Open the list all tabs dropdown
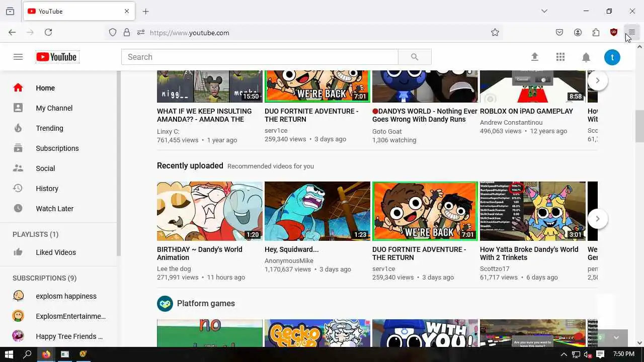Image resolution: width=644 pixels, height=362 pixels. coord(544,11)
